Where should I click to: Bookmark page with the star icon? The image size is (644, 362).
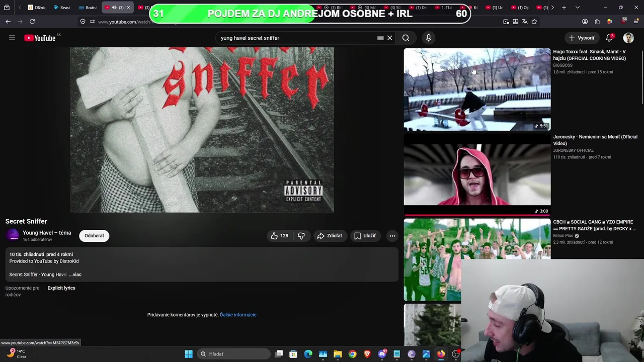click(x=534, y=22)
